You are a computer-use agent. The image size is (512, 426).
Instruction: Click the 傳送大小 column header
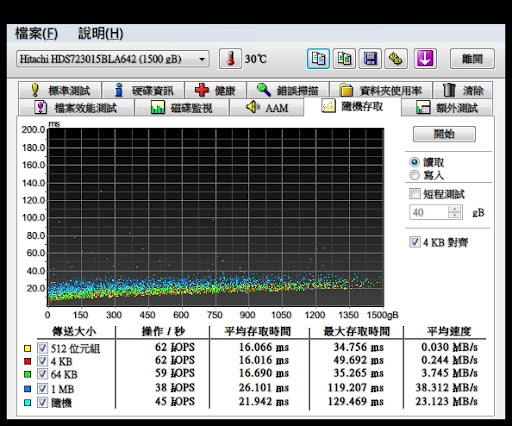click(74, 331)
